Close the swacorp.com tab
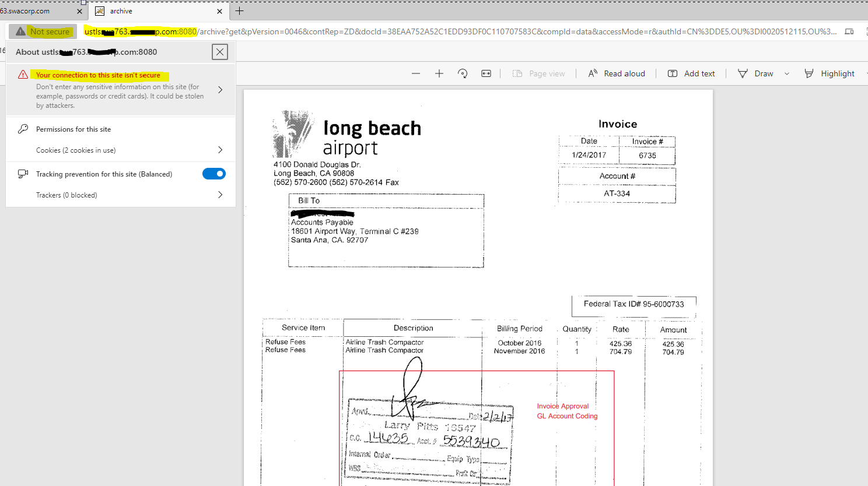 (80, 11)
